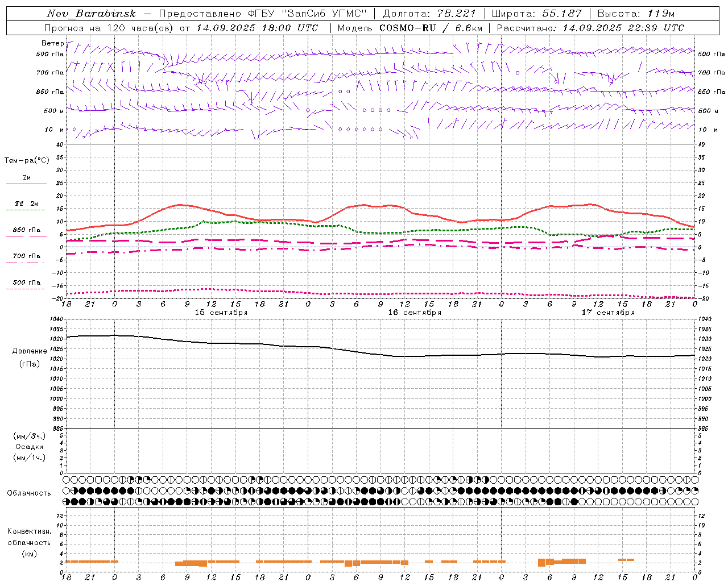Click the 'Ветер' wind panel label

point(52,43)
